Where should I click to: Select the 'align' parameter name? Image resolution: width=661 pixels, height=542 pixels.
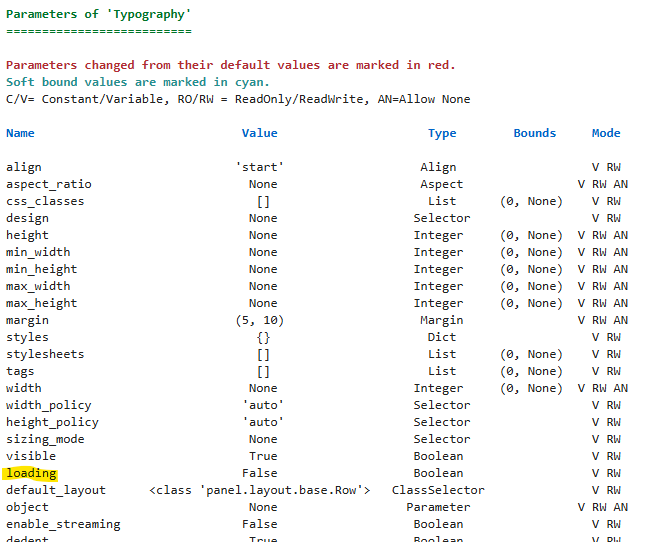click(x=24, y=167)
